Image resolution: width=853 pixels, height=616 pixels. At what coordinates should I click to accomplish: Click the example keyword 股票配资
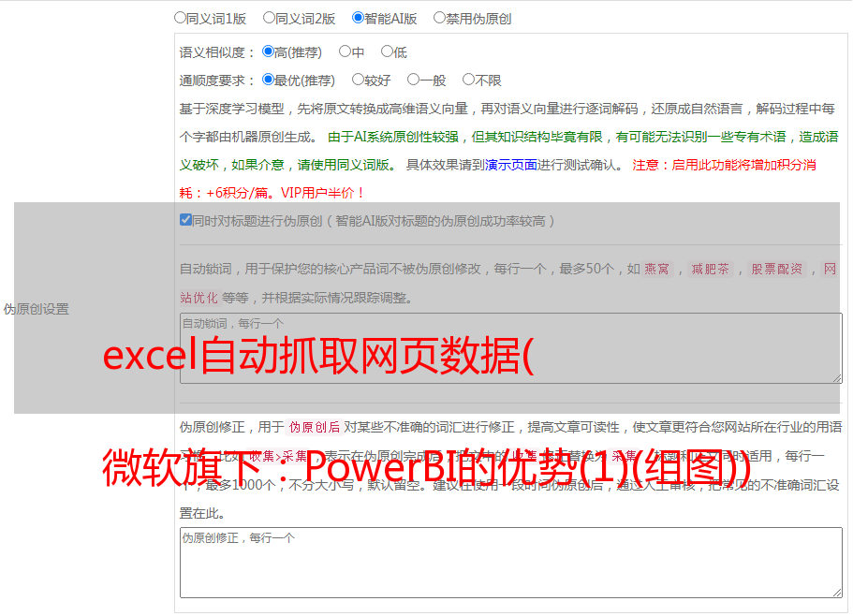pyautogui.click(x=776, y=269)
